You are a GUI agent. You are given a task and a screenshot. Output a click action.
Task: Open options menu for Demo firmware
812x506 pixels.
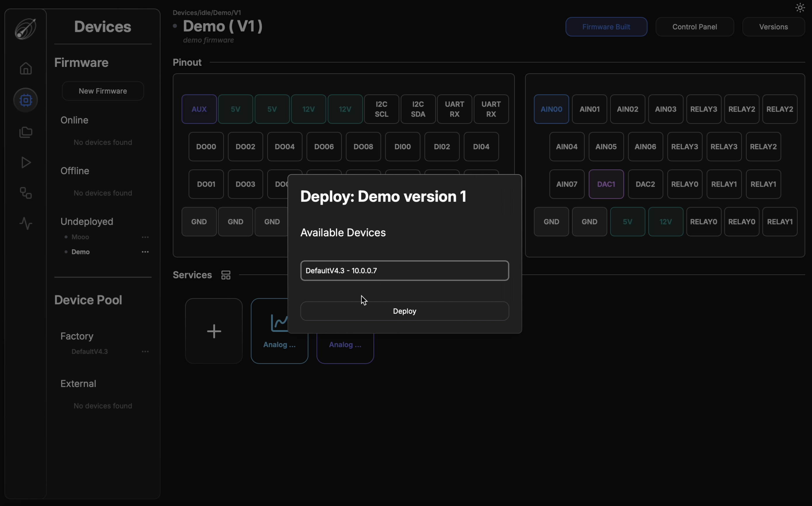[145, 252]
